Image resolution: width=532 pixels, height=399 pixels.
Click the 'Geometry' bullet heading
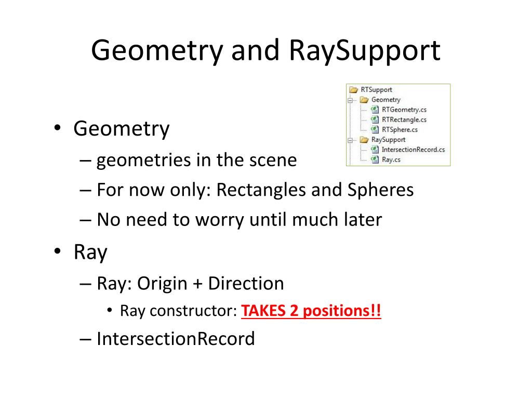click(121, 129)
